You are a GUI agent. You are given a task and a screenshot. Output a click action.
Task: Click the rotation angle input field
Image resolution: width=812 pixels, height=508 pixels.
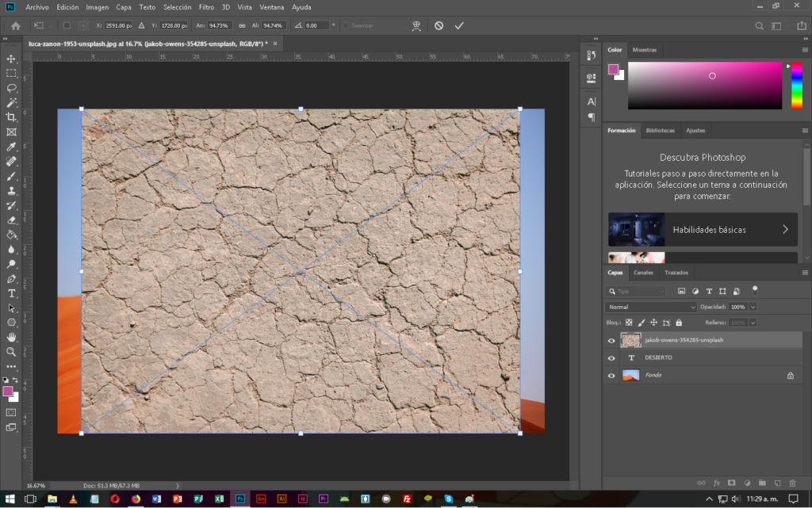click(x=316, y=25)
